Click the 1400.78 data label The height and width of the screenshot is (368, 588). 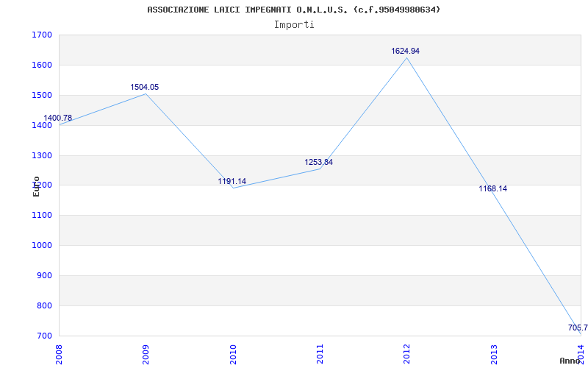pyautogui.click(x=58, y=118)
